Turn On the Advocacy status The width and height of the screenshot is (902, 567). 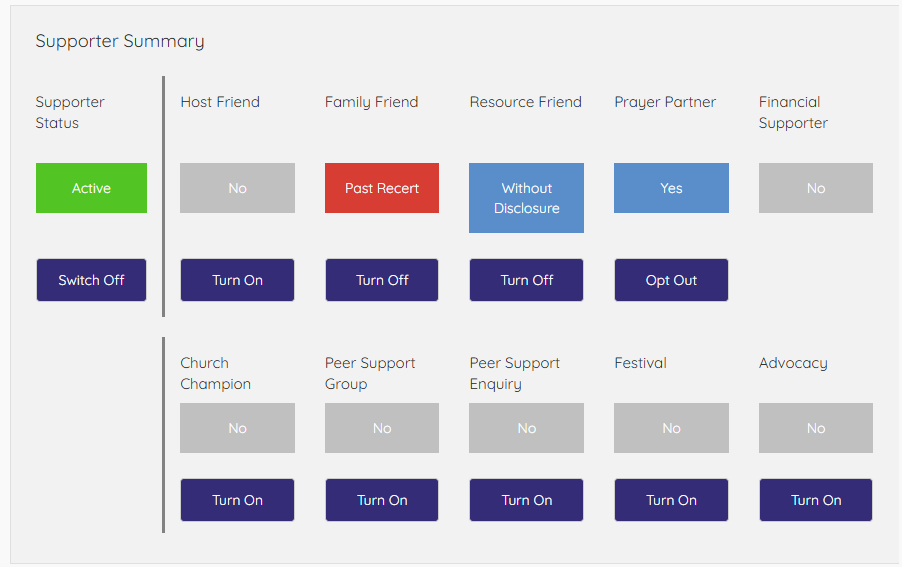click(x=816, y=500)
